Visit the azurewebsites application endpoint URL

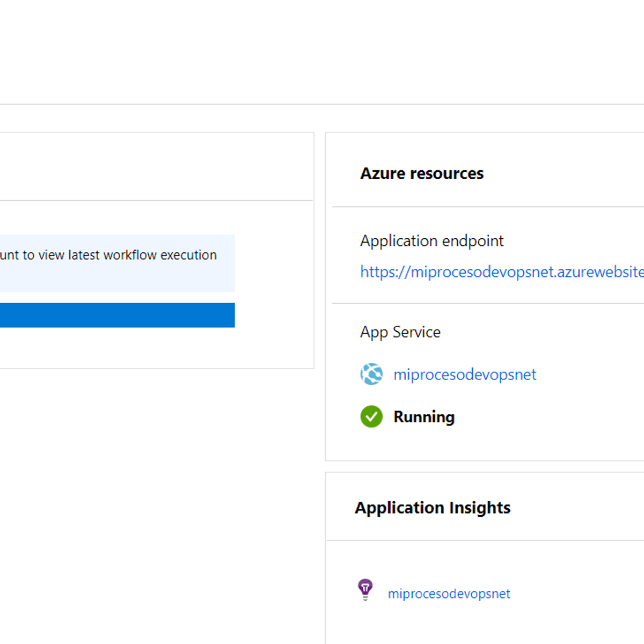pyautogui.click(x=502, y=272)
